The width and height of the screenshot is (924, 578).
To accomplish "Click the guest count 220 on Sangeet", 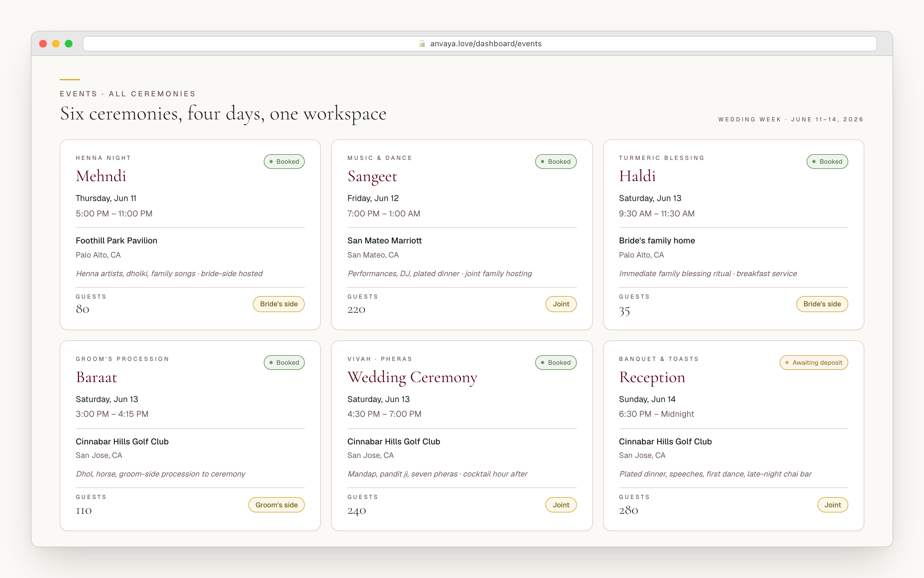I will click(x=356, y=310).
